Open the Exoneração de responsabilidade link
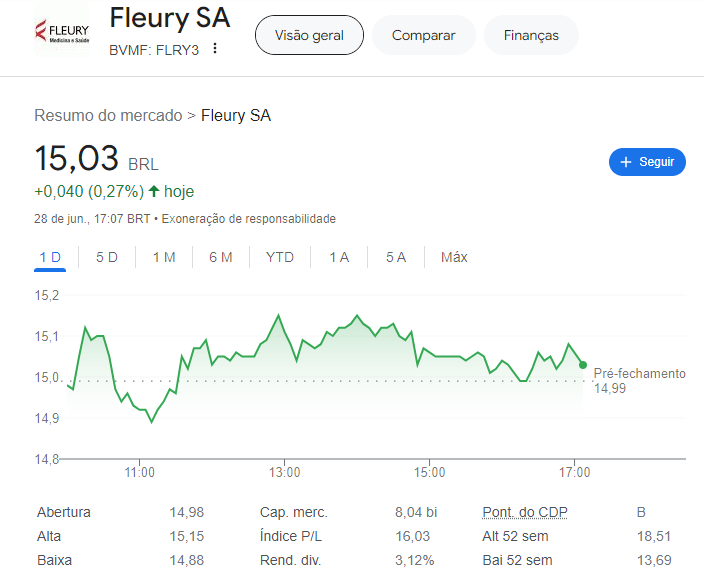Screen dimensions: 704x572 249,219
